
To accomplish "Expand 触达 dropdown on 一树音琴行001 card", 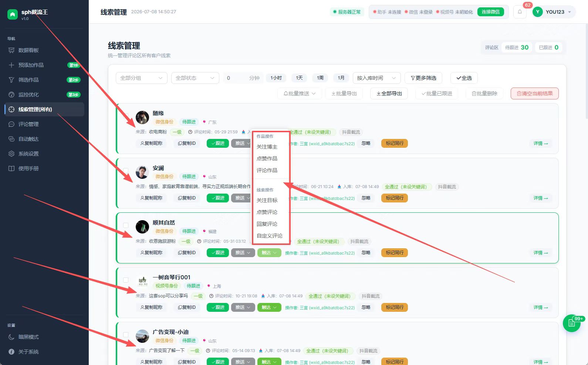I will click(x=269, y=307).
